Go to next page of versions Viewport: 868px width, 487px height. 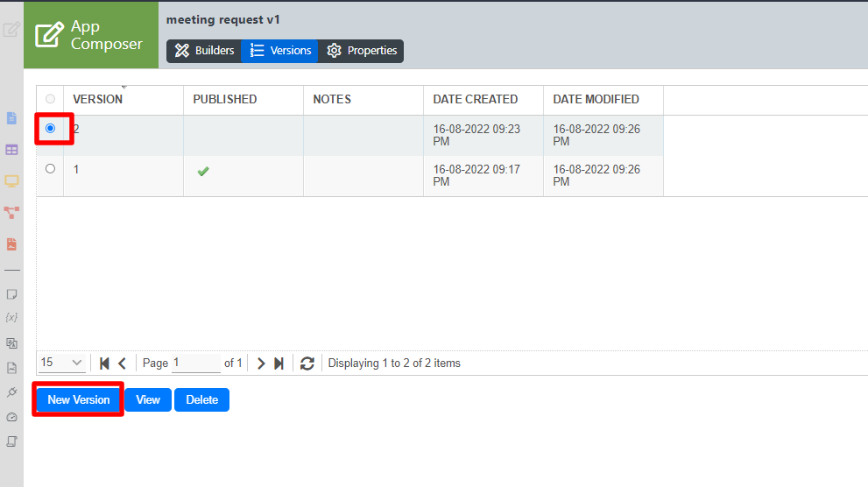click(261, 363)
